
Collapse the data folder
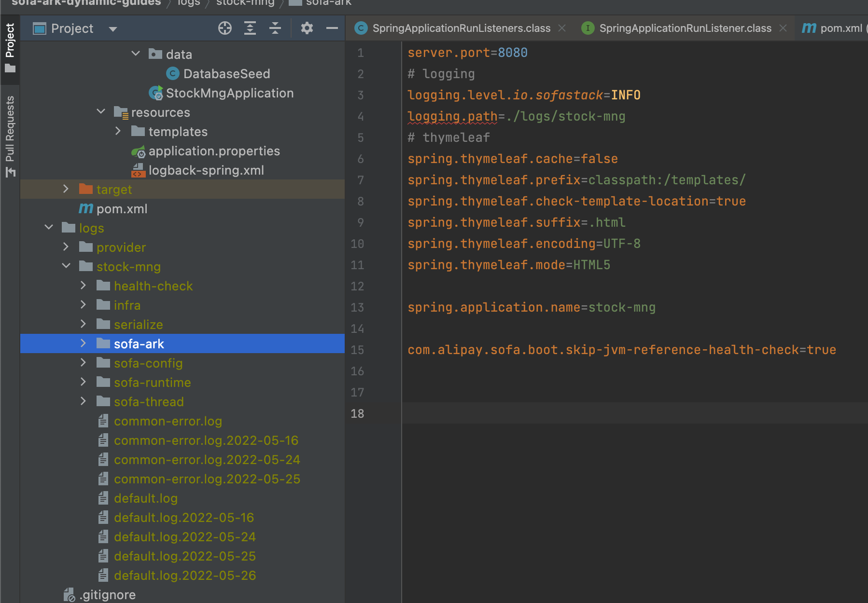tap(136, 54)
